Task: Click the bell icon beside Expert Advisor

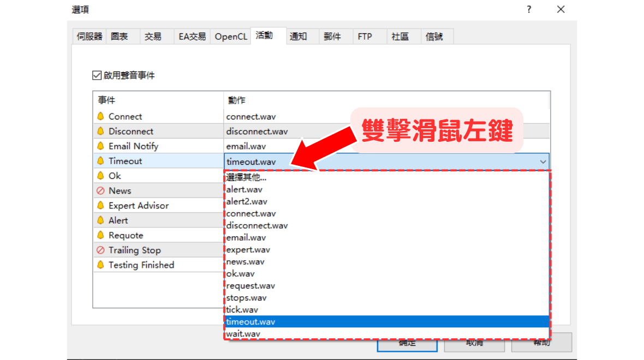Action: point(100,206)
